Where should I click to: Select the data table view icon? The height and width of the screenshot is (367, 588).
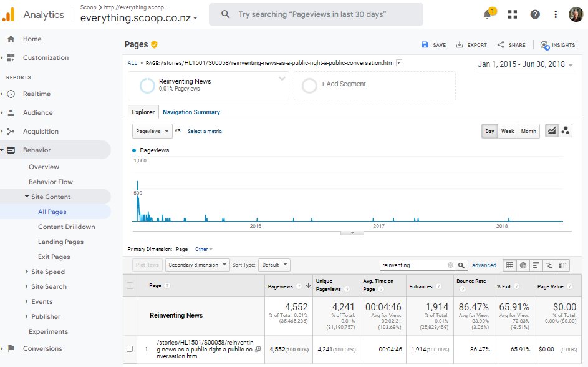click(x=509, y=265)
